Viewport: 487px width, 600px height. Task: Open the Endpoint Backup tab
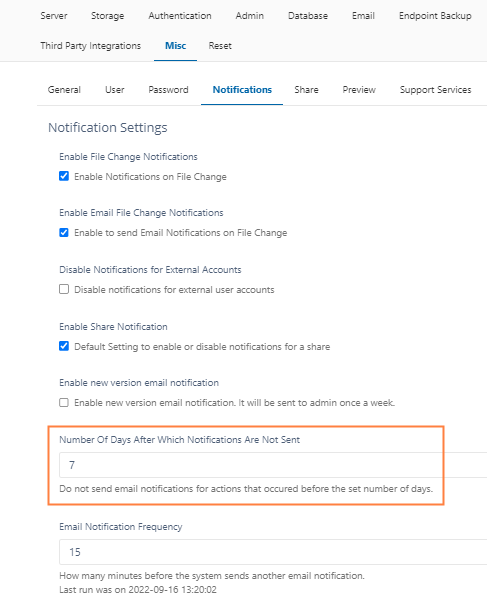tap(435, 16)
